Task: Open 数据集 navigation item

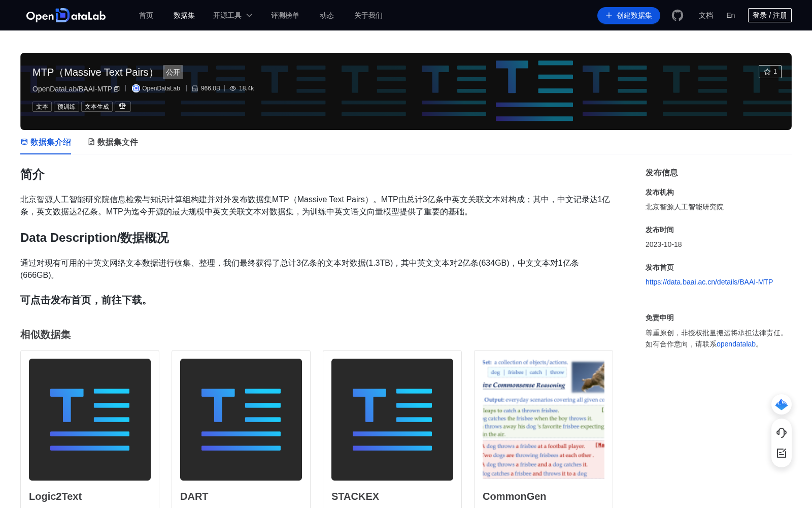Action: [x=184, y=15]
